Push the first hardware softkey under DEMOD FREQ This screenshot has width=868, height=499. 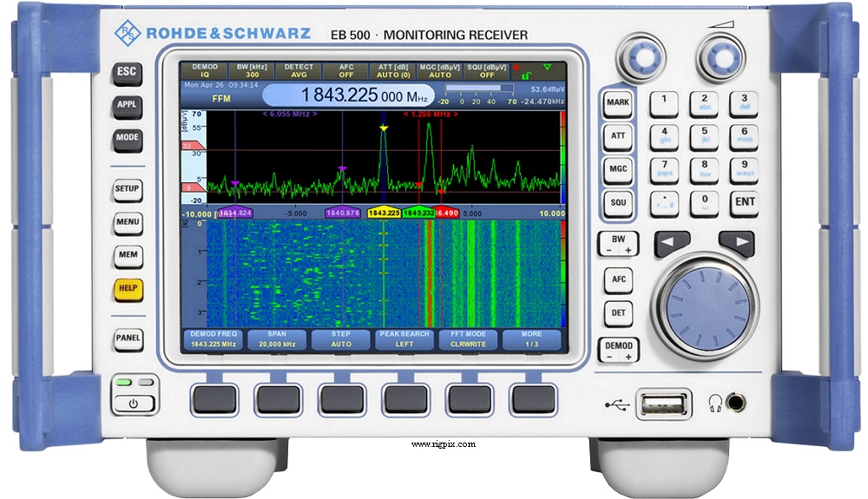click(214, 399)
